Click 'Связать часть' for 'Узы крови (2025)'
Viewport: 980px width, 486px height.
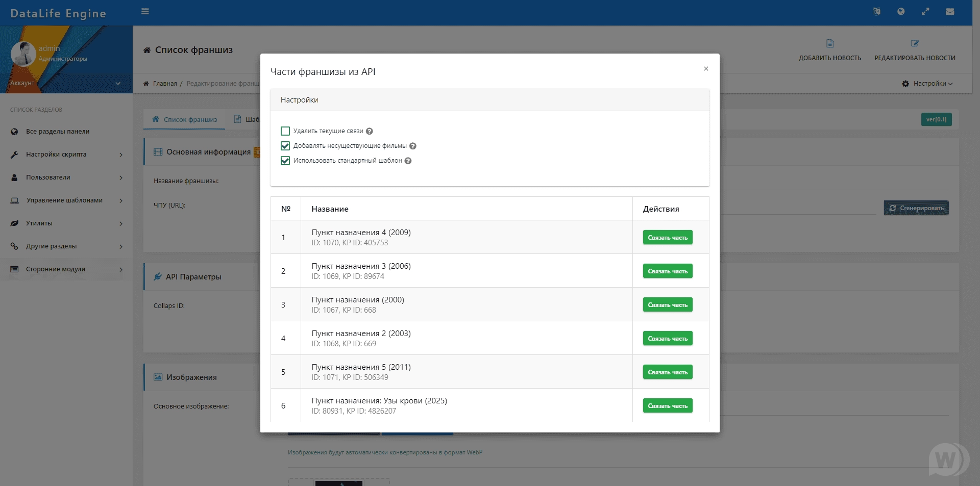pyautogui.click(x=667, y=406)
